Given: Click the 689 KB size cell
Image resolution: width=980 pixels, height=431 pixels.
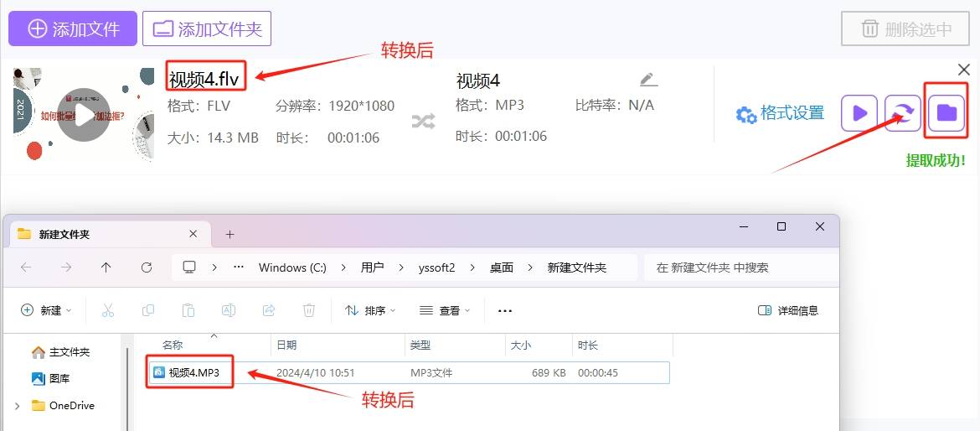Looking at the screenshot, I should click(549, 373).
